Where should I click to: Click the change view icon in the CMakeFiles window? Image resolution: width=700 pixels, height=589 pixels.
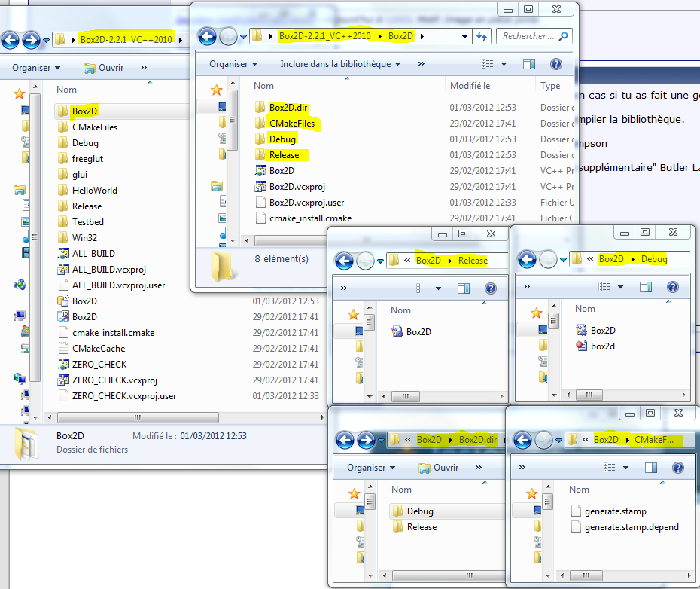(x=610, y=468)
